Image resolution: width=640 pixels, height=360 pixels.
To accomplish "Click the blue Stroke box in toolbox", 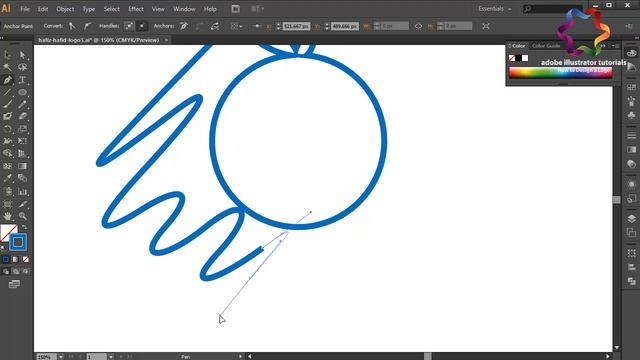I will click(18, 242).
